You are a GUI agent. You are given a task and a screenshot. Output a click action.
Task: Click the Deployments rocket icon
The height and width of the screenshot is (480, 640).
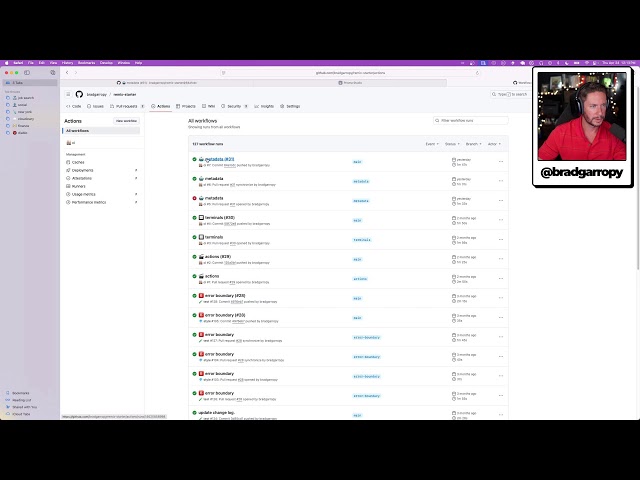pyautogui.click(x=68, y=170)
